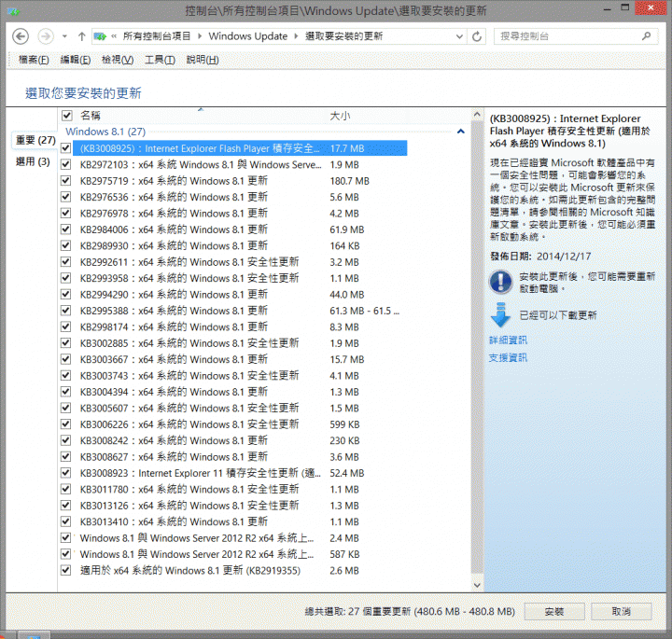Click the window title bar icon

coord(13,11)
